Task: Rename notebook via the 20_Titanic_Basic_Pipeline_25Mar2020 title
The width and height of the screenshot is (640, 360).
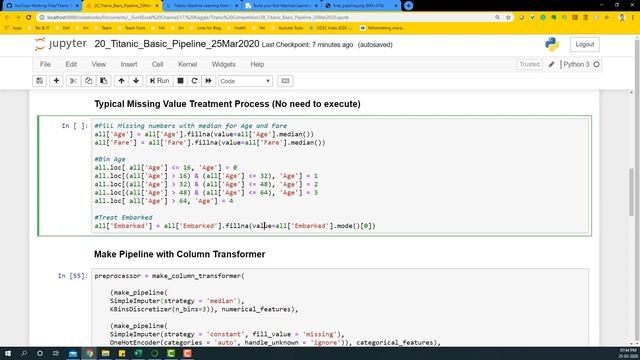Action: tap(177, 44)
